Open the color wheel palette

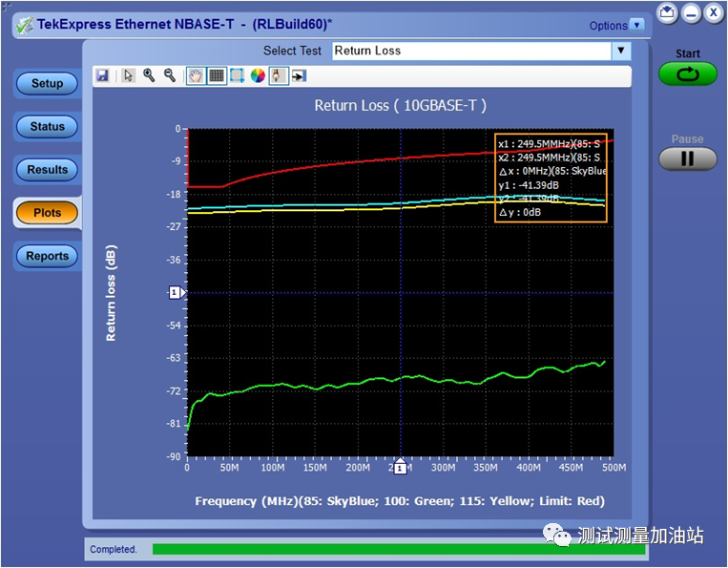coord(258,75)
